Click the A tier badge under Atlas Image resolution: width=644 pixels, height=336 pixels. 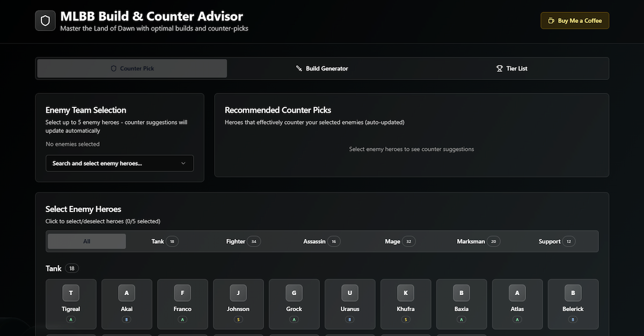point(517,319)
